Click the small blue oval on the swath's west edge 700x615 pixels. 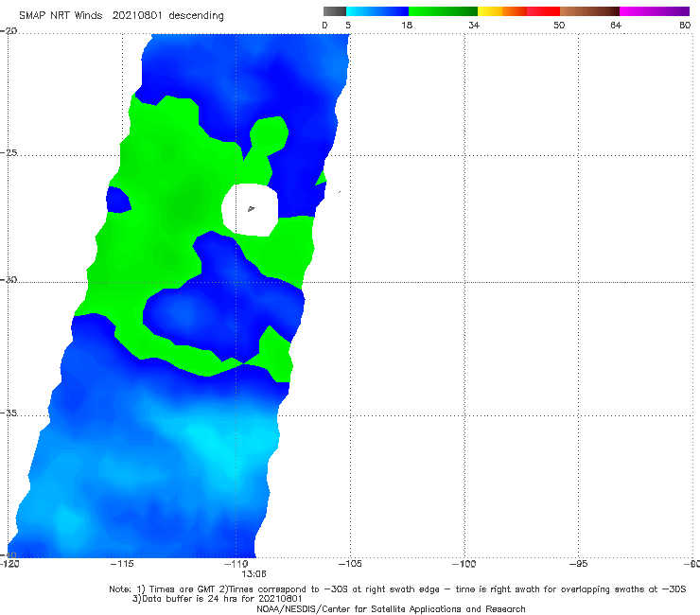(x=118, y=200)
